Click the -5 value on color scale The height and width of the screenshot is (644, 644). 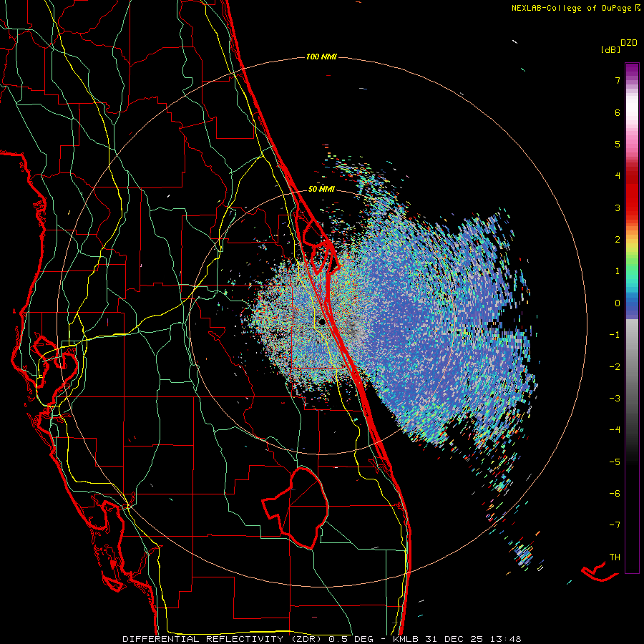pos(615,462)
